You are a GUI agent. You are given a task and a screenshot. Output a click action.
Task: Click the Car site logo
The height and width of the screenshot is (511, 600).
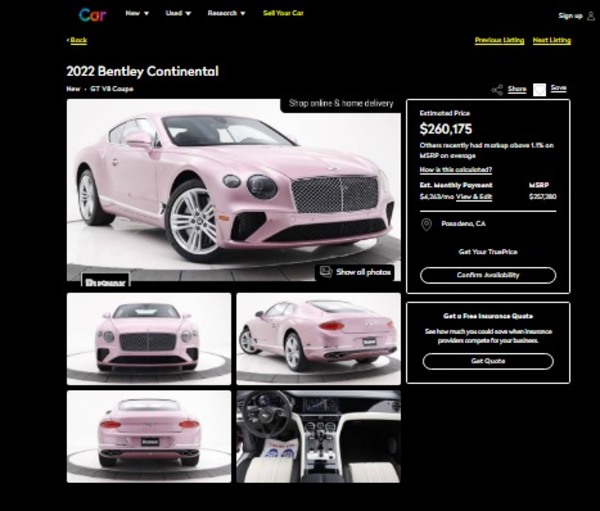(x=92, y=14)
